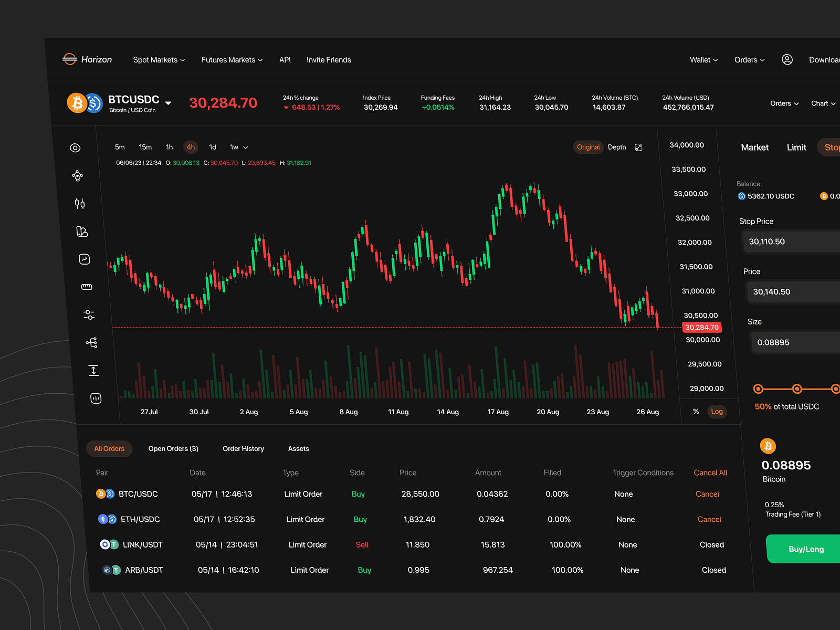Click the 50% marker on size slider
The image size is (840, 630).
click(x=797, y=389)
